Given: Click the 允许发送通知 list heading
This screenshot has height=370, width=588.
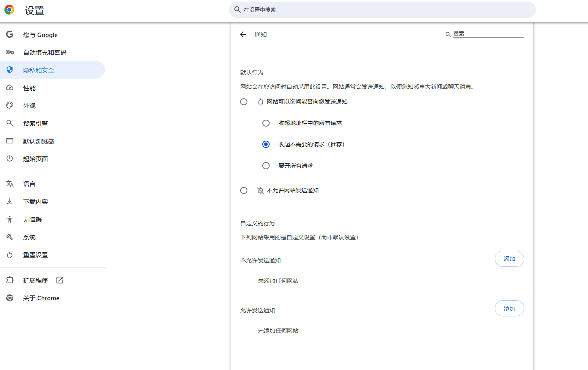Looking at the screenshot, I should pyautogui.click(x=257, y=310).
